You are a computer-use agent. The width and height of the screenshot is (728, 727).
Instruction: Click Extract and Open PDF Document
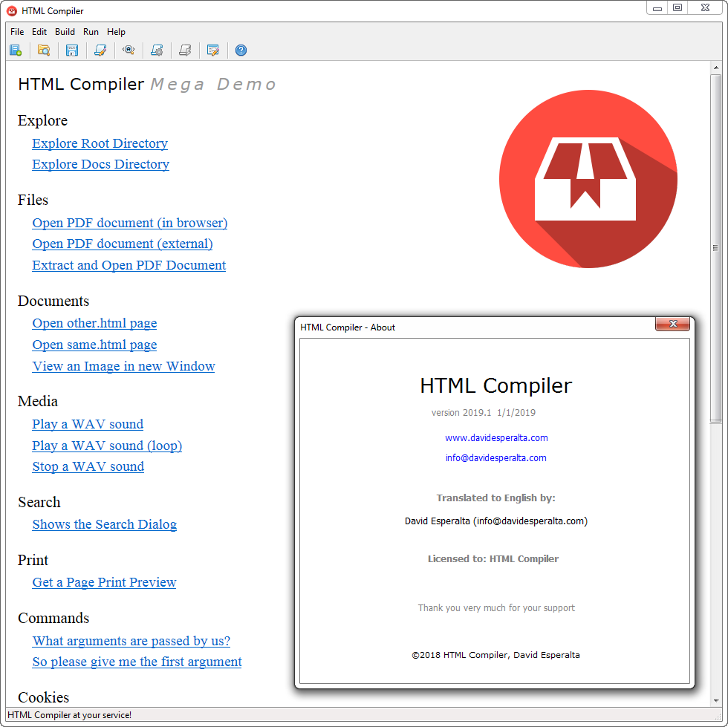point(129,265)
